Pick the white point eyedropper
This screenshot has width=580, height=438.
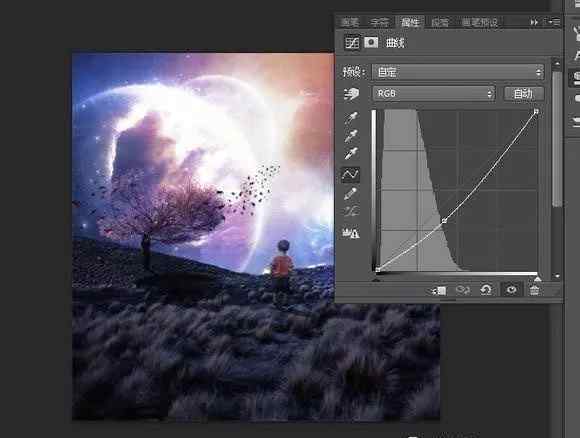coord(351,154)
